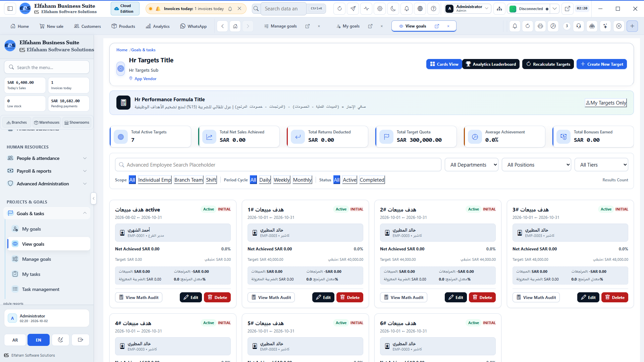Open the settings gear icon
Viewport: 644px width, 362px height.
(380, 9)
